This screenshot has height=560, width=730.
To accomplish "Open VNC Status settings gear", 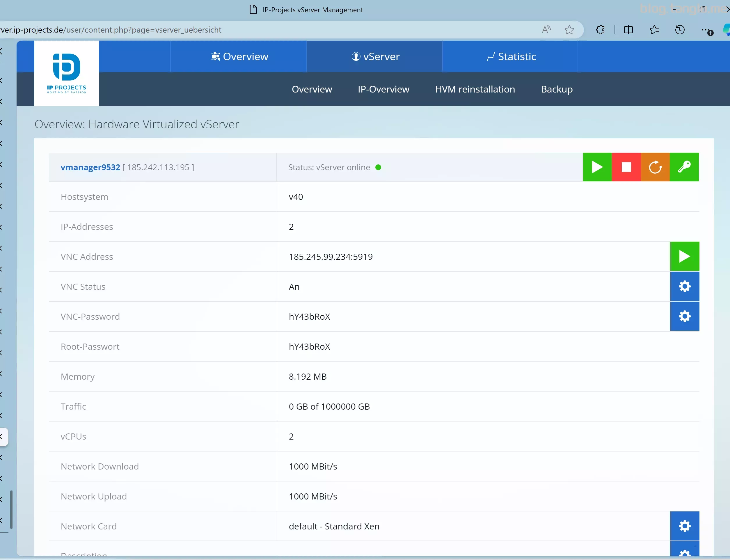I will tap(684, 286).
